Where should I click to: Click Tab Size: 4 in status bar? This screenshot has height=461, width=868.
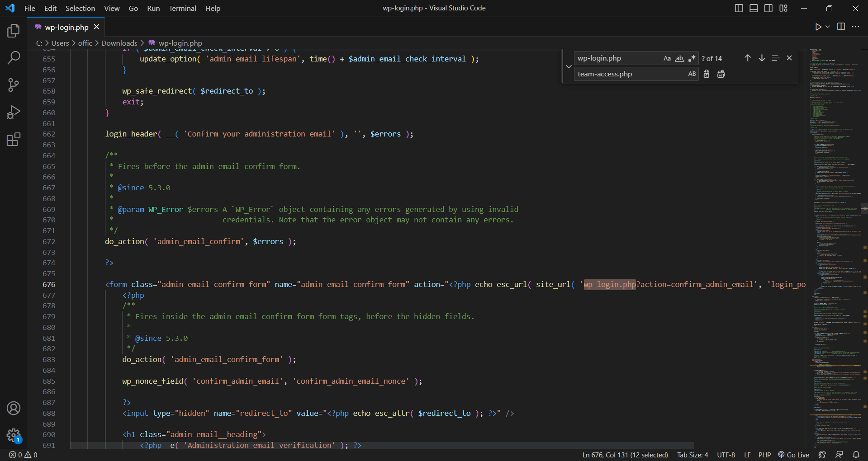pyautogui.click(x=693, y=455)
